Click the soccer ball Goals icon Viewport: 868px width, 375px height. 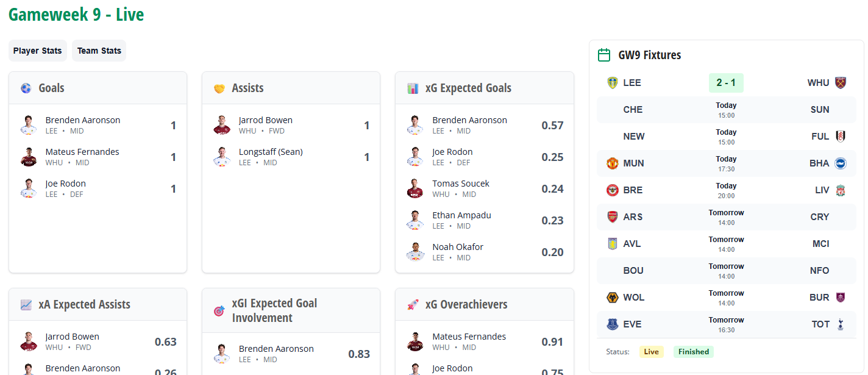click(26, 88)
